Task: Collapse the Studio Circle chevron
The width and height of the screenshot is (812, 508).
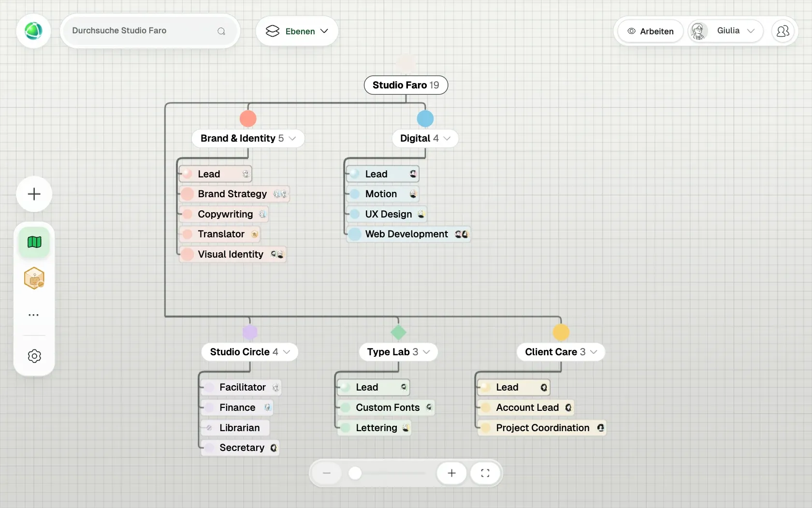Action: tap(287, 352)
